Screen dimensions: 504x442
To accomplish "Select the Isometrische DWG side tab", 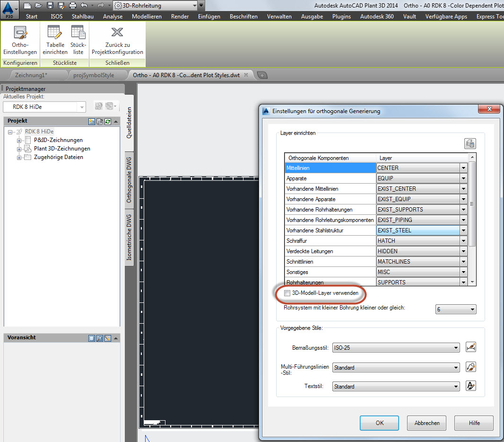I will tap(129, 237).
